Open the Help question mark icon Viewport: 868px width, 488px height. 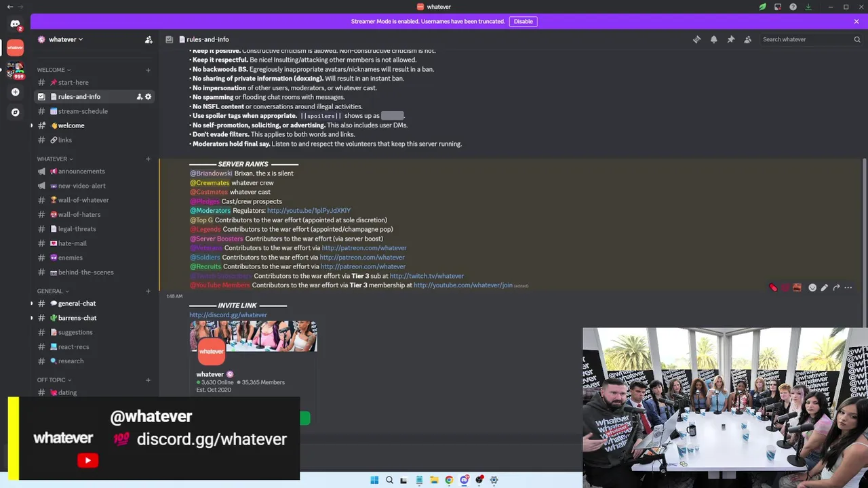coord(793,7)
